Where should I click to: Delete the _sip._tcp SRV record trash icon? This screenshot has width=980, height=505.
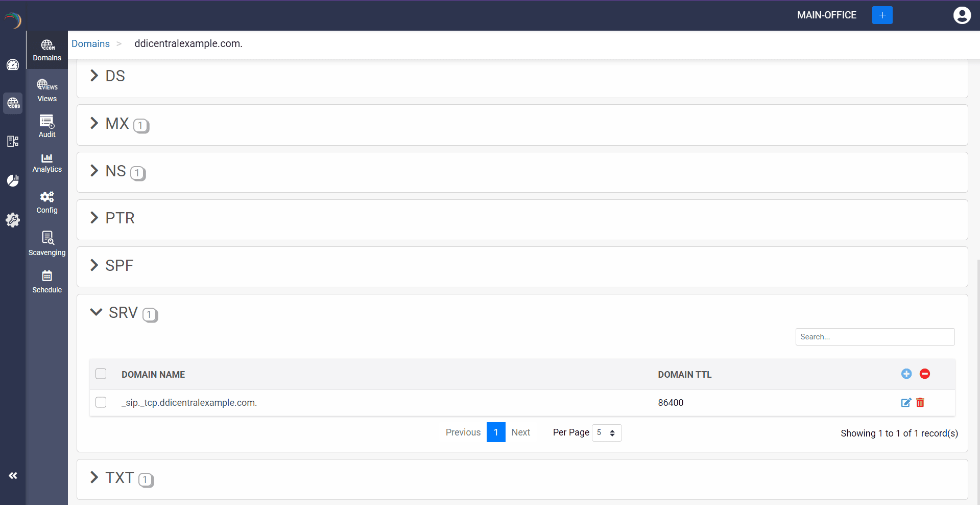[920, 403]
